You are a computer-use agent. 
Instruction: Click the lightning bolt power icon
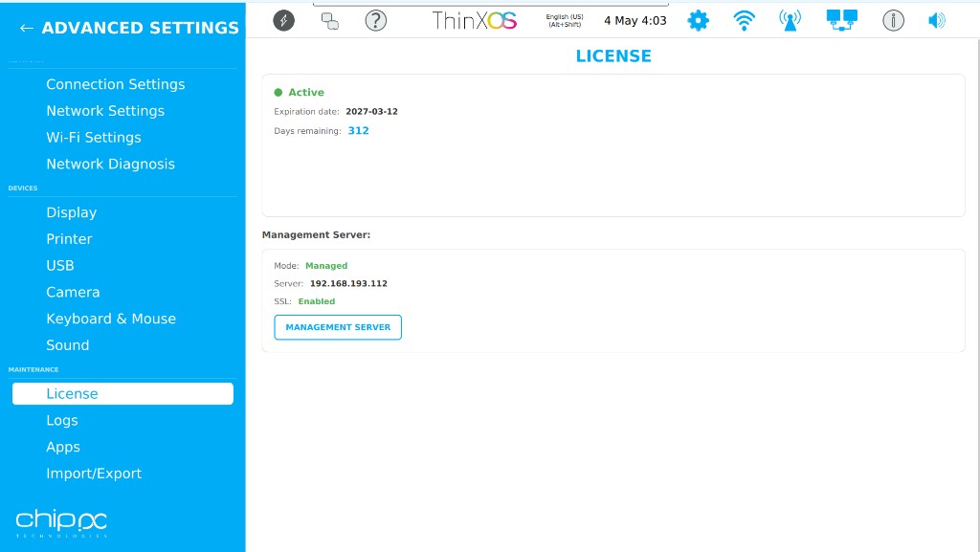(x=283, y=21)
